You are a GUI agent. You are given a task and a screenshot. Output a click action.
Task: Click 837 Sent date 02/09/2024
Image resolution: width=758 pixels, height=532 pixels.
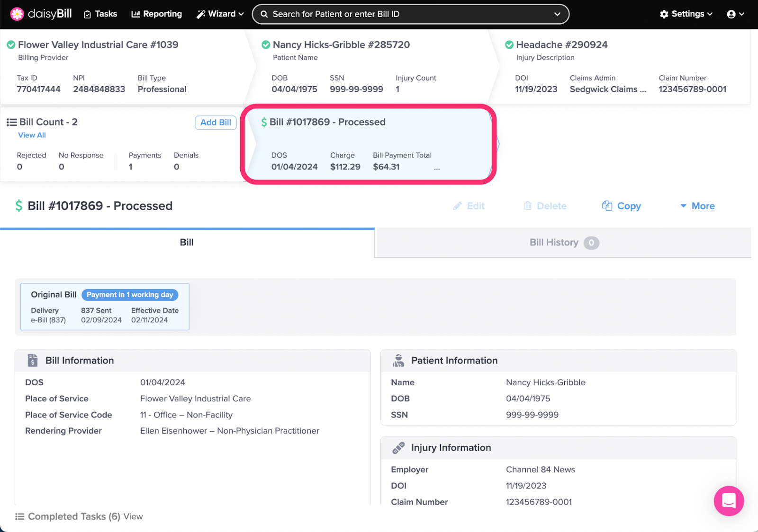[x=101, y=320]
